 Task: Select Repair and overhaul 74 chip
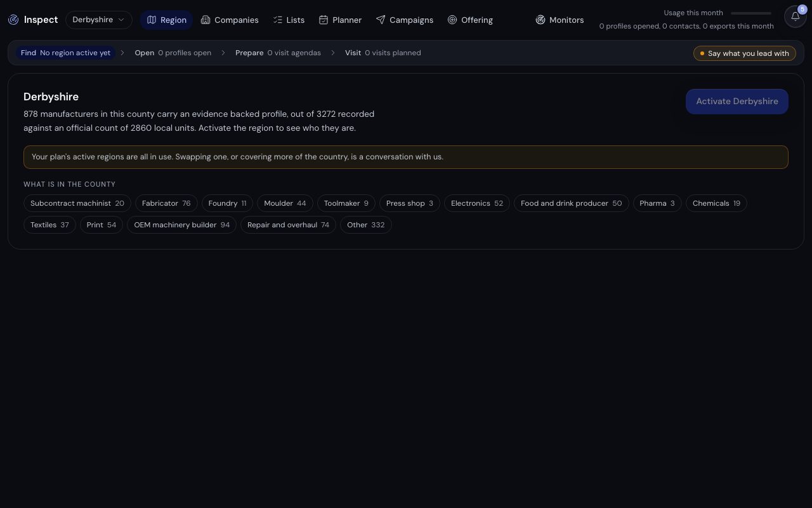288,225
